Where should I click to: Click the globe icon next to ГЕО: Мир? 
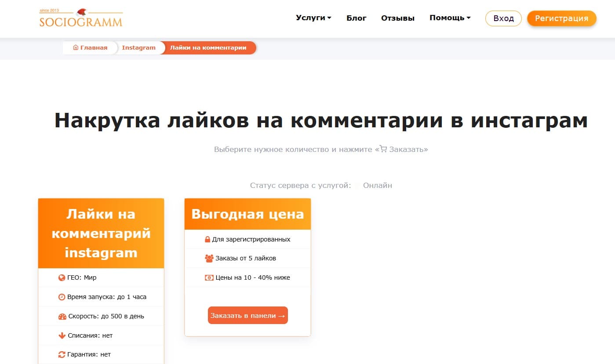[x=62, y=278]
